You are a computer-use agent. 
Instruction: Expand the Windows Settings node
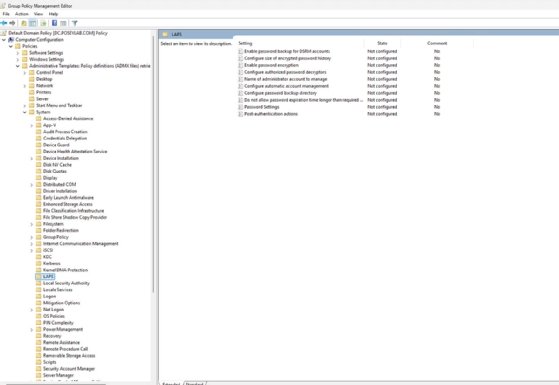(x=18, y=60)
